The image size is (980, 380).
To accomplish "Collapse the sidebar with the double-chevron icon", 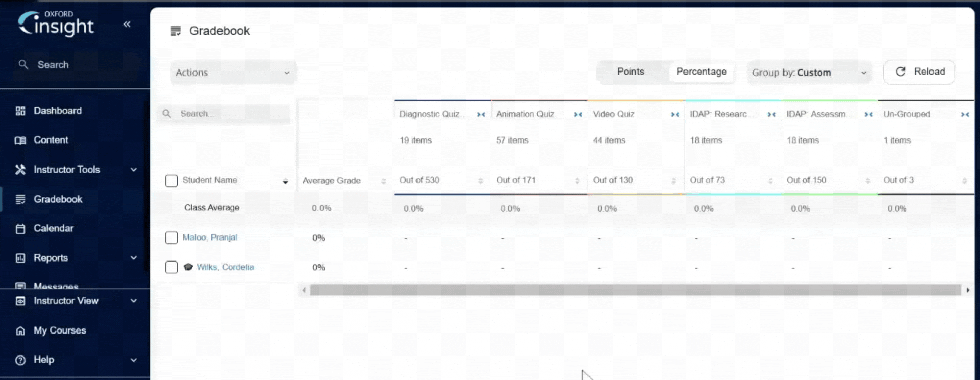I will [127, 24].
